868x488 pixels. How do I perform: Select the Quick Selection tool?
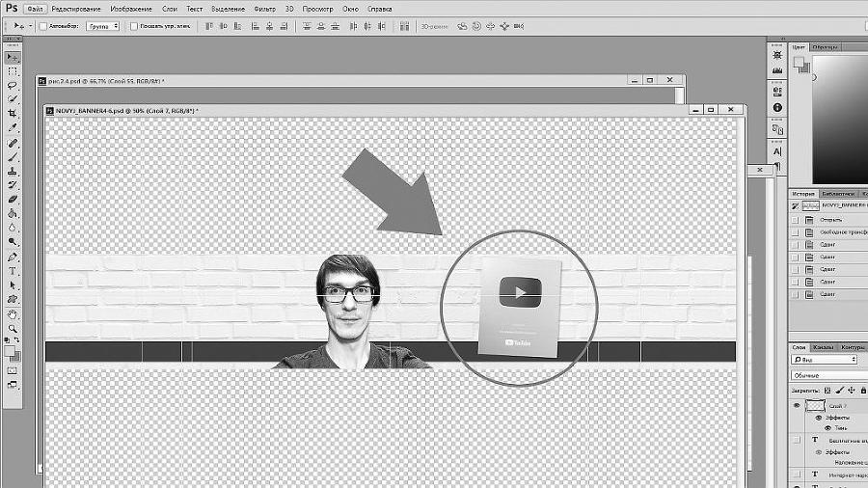click(x=13, y=99)
